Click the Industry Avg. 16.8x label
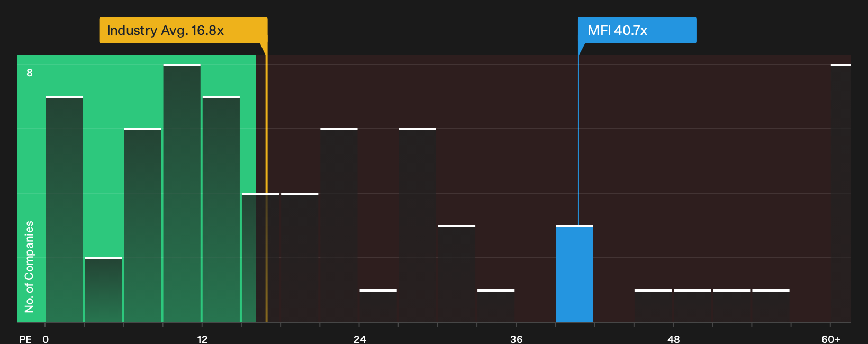 (183, 30)
